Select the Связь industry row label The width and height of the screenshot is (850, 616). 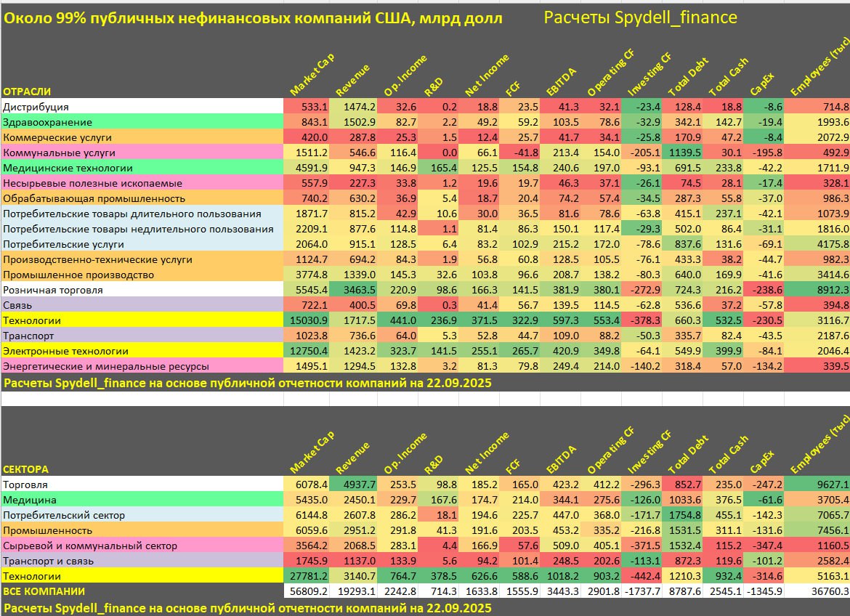tap(142, 305)
